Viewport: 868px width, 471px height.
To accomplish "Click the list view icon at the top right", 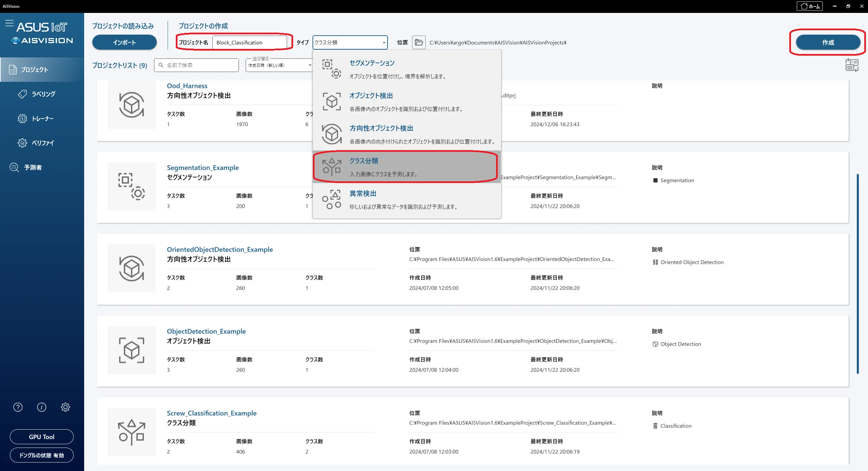I will pos(852,65).
